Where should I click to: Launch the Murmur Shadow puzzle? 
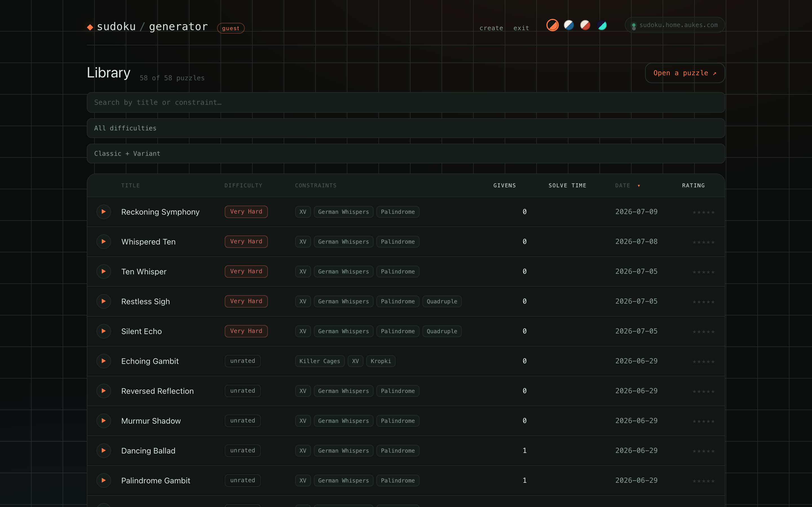[x=104, y=421]
